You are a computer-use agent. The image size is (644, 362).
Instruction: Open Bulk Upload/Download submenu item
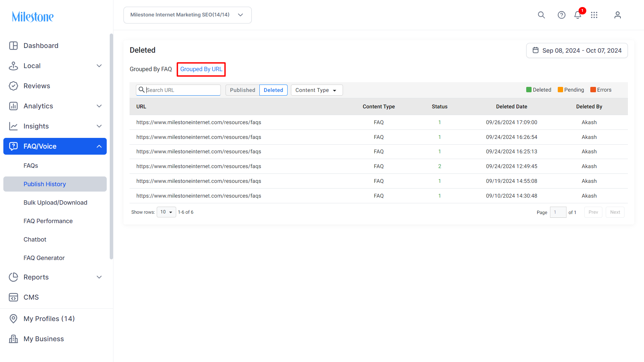point(55,203)
